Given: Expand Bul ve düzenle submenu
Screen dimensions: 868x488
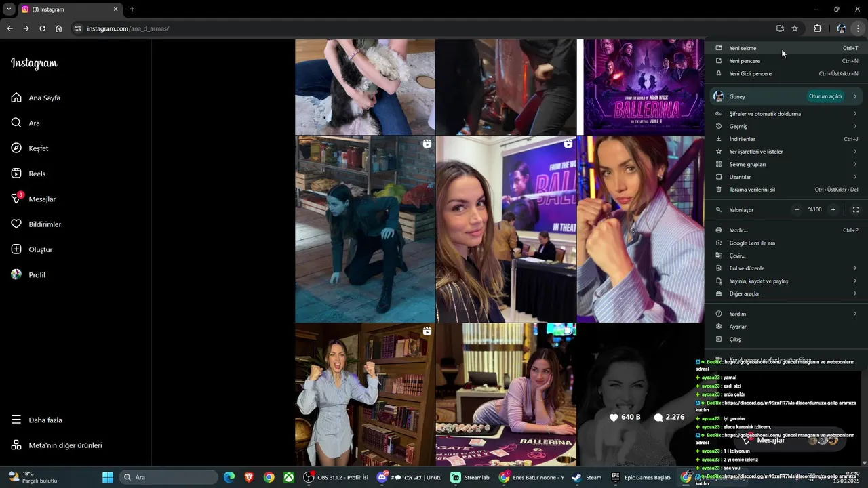Looking at the screenshot, I should (787, 268).
